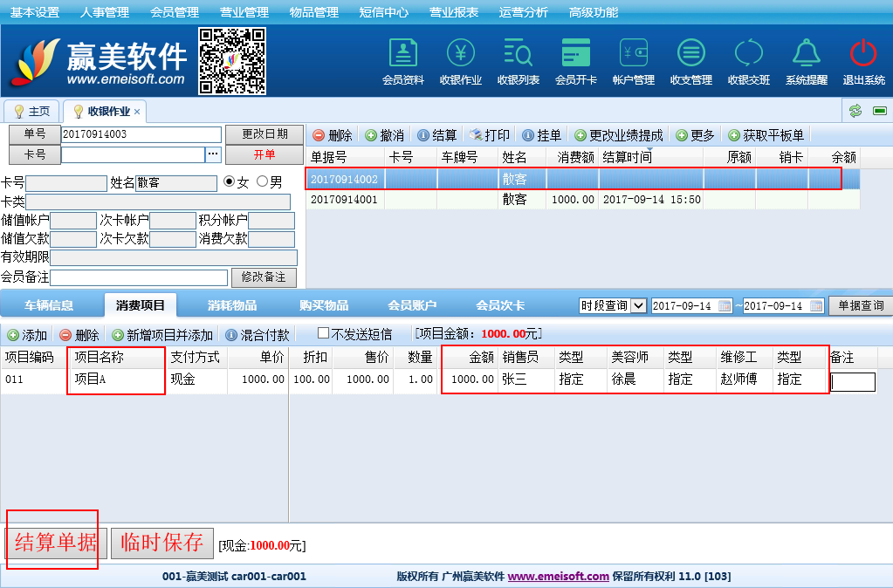Viewport: 893px width, 588px height.
Task: Toggle the 不发送短信 checkbox
Action: click(323, 333)
